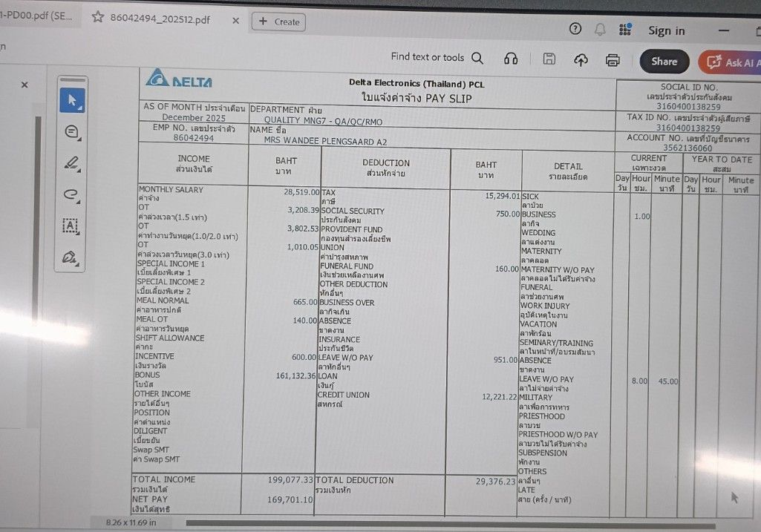Select the text box tool
This screenshot has width=761, height=532.
click(x=71, y=226)
